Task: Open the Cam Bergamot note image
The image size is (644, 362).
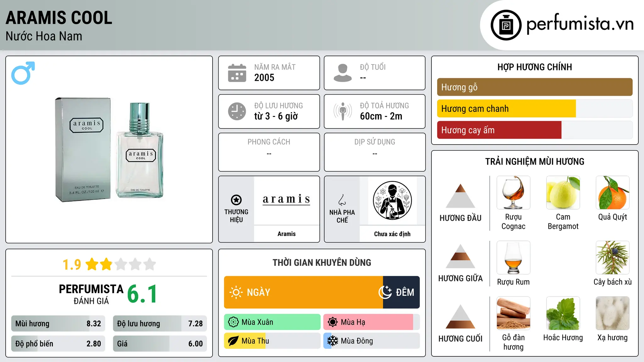Action: pos(563,193)
